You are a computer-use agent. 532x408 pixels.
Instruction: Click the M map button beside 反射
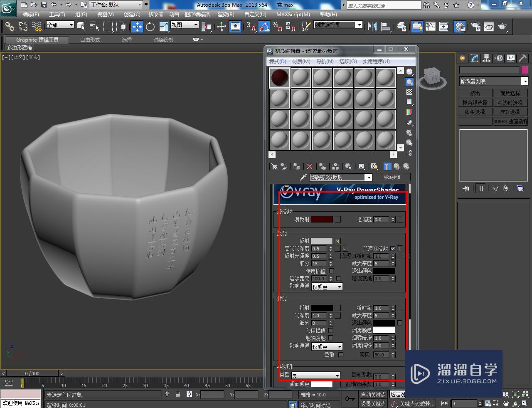coord(337,241)
